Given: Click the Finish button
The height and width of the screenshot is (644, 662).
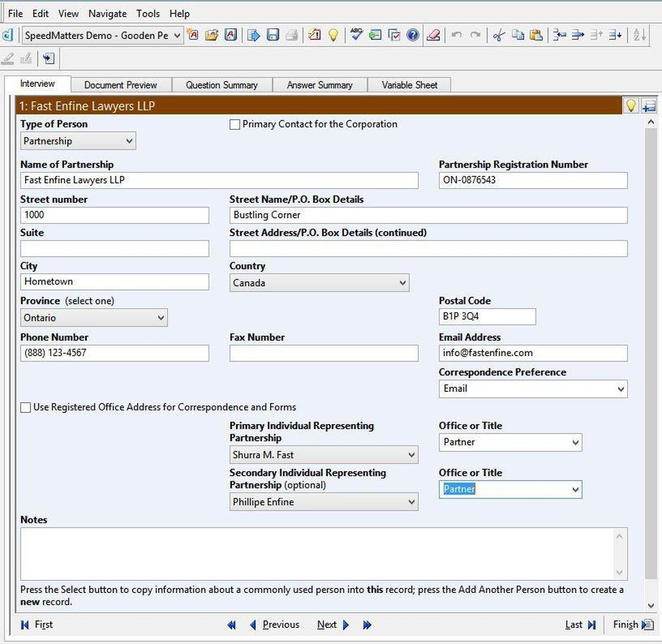Looking at the screenshot, I should point(633,625).
